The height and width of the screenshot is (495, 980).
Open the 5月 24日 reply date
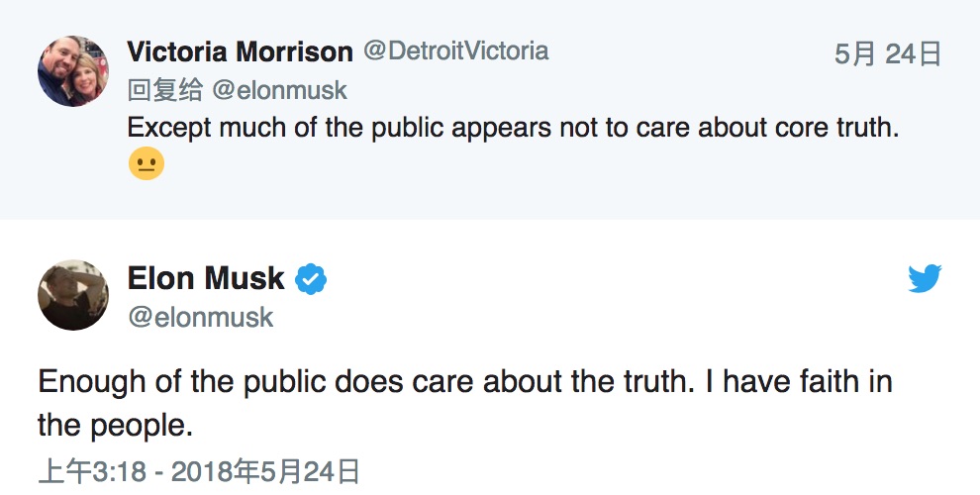pos(887,53)
